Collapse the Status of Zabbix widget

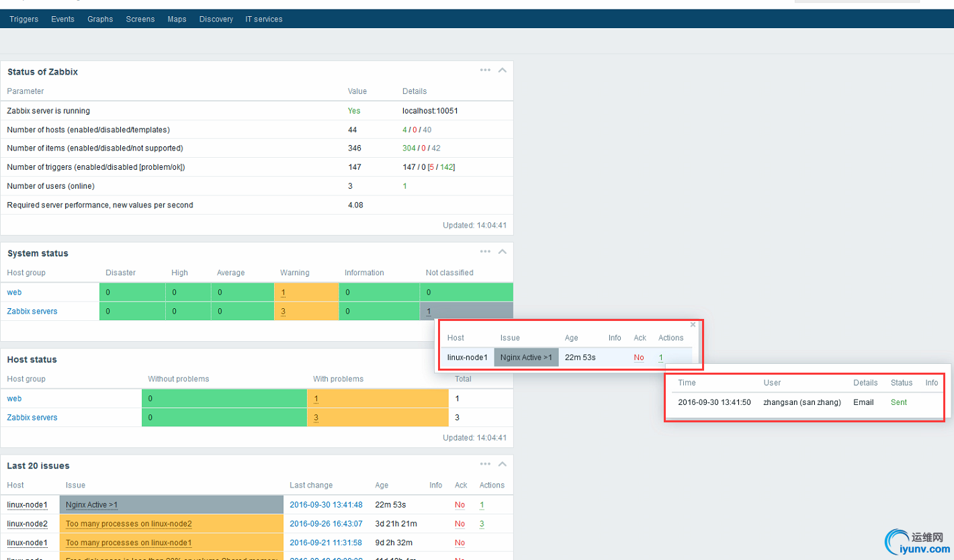pyautogui.click(x=502, y=70)
